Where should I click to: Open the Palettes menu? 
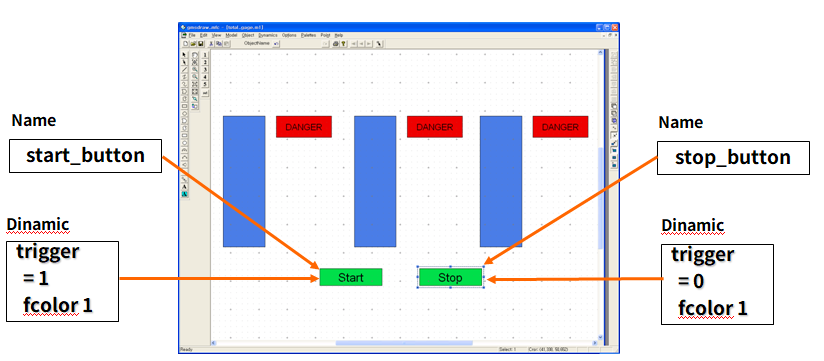[x=308, y=35]
